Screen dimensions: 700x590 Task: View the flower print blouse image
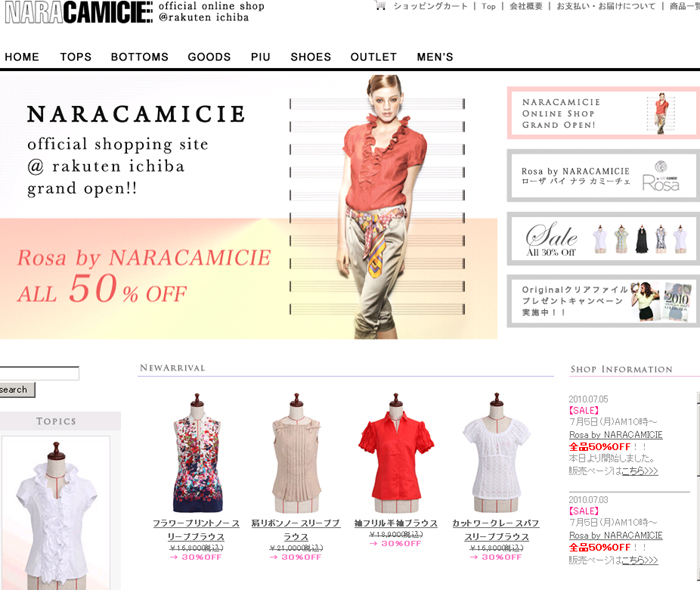197,453
